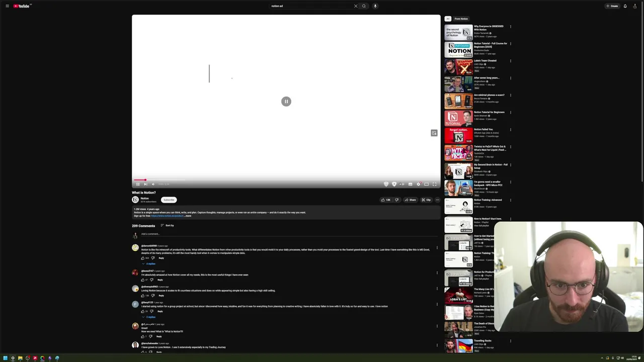Viewport: 644px width, 362px height.
Task: Select the From Notion filter chip
Action: (x=461, y=19)
